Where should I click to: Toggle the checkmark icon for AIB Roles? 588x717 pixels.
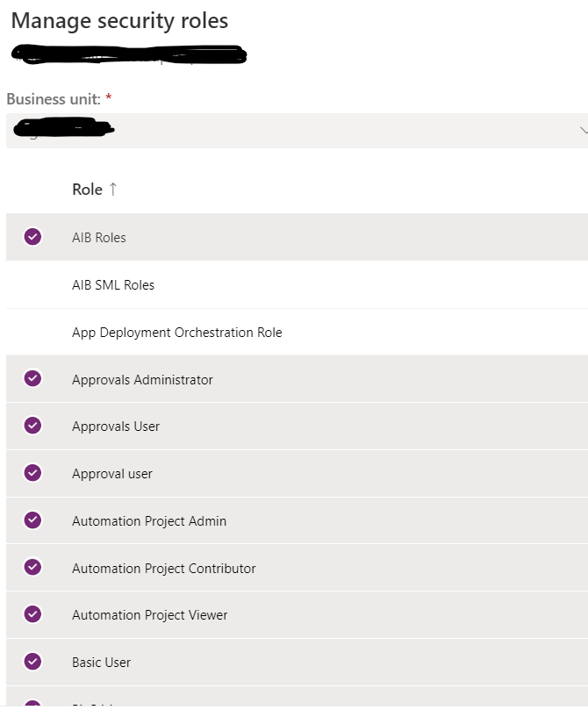tap(32, 237)
